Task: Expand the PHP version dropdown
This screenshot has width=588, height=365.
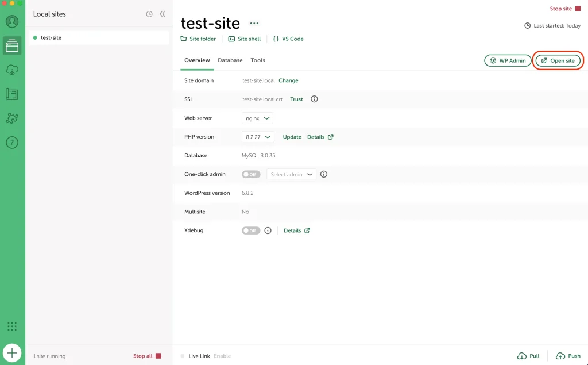Action: [258, 137]
